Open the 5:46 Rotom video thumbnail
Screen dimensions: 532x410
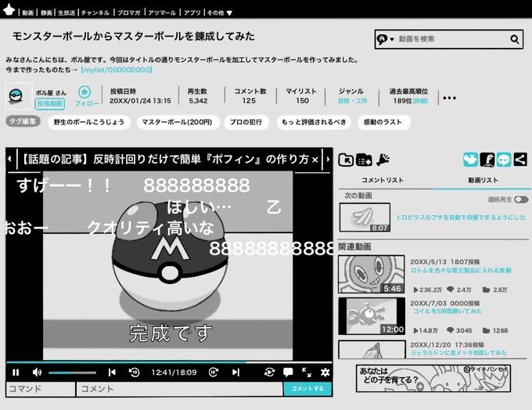click(x=372, y=274)
